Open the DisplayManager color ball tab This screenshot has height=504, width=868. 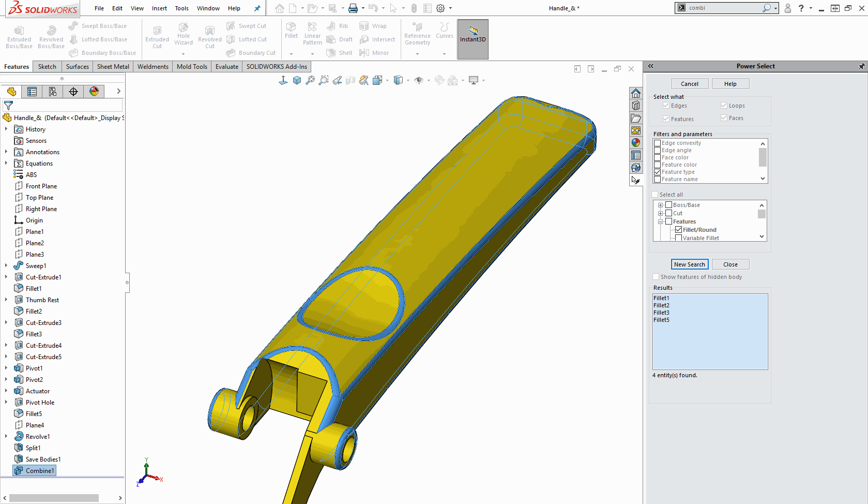(x=94, y=92)
